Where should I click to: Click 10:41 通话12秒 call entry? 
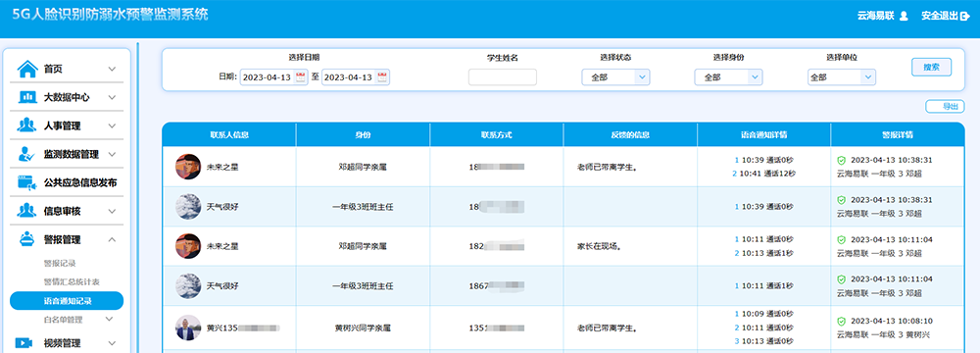pyautogui.click(x=763, y=174)
